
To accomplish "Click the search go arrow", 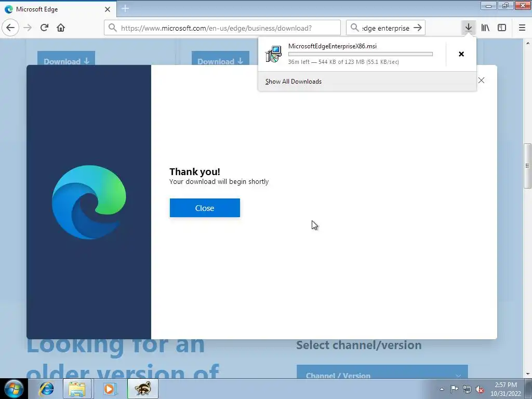I will (418, 28).
